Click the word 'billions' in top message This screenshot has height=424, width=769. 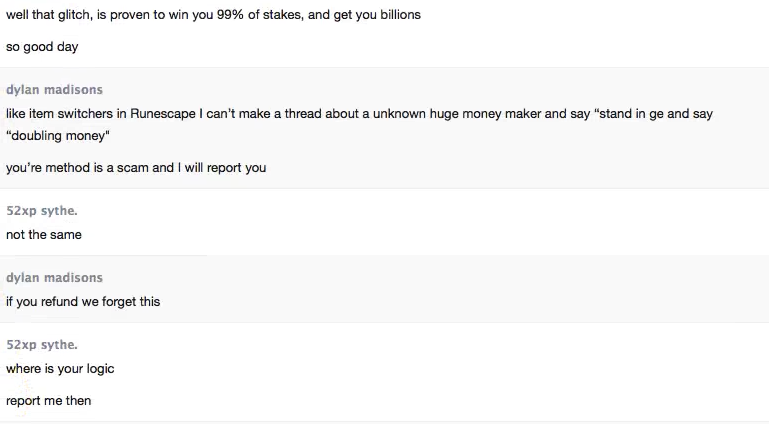396,15
